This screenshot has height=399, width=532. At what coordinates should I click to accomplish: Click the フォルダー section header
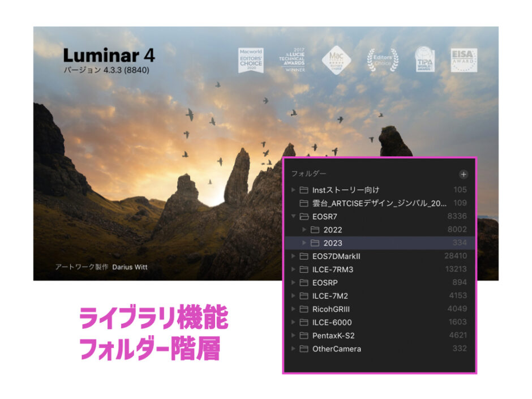coord(308,174)
